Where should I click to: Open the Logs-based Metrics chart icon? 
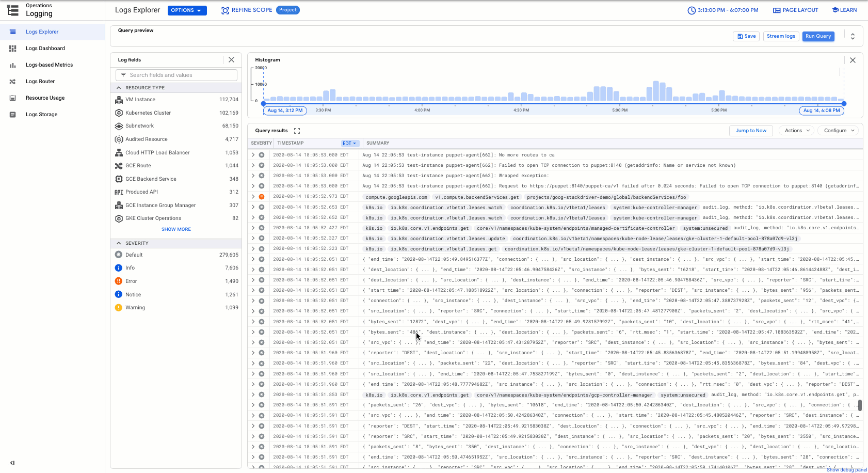[13, 65]
